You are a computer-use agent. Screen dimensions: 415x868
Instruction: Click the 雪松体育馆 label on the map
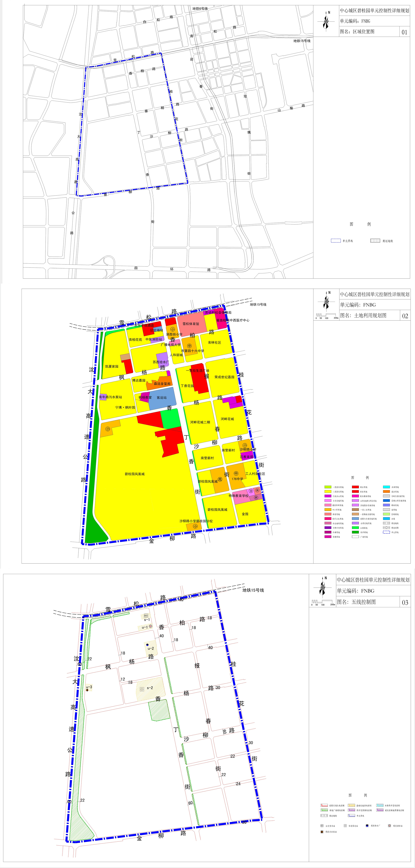(x=190, y=324)
